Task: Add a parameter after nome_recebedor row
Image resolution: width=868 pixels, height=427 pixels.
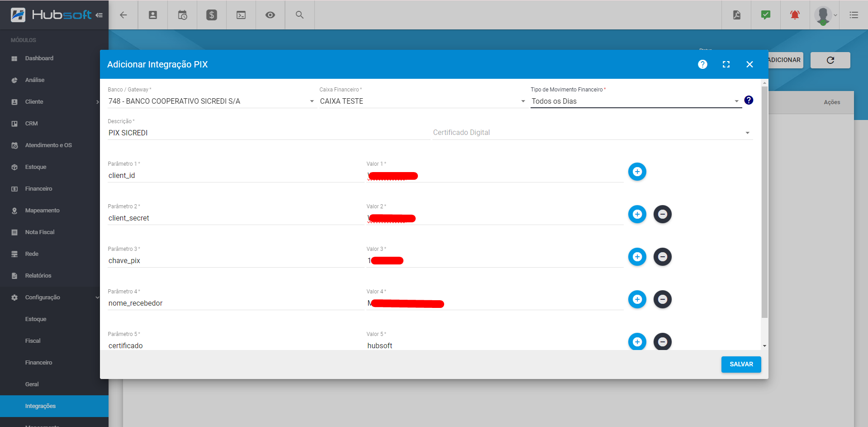Action: 637,299
